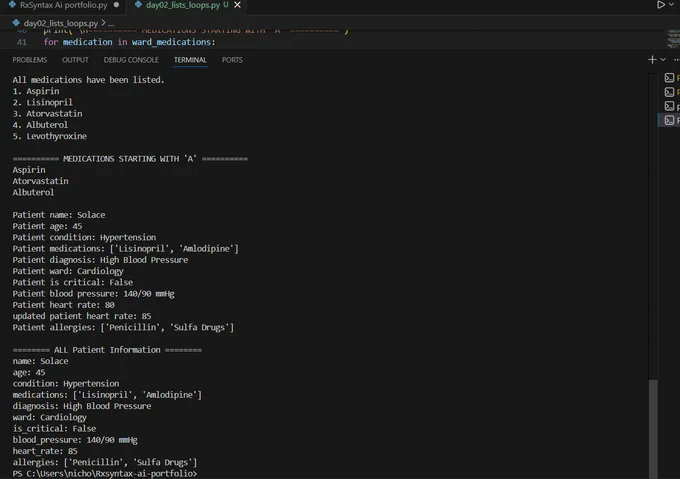Image resolution: width=680 pixels, height=479 pixels.
Task: Click 'is_critical: False' output line
Action: coord(54,429)
